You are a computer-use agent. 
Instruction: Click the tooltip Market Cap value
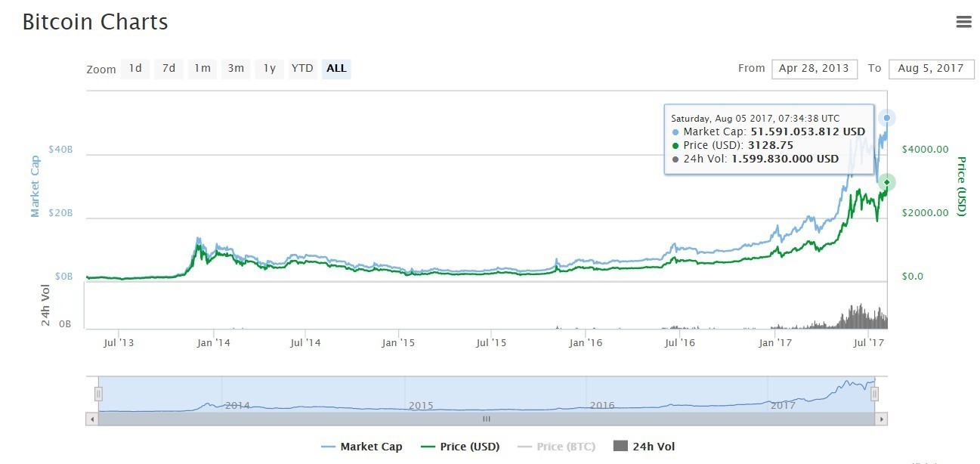[808, 131]
